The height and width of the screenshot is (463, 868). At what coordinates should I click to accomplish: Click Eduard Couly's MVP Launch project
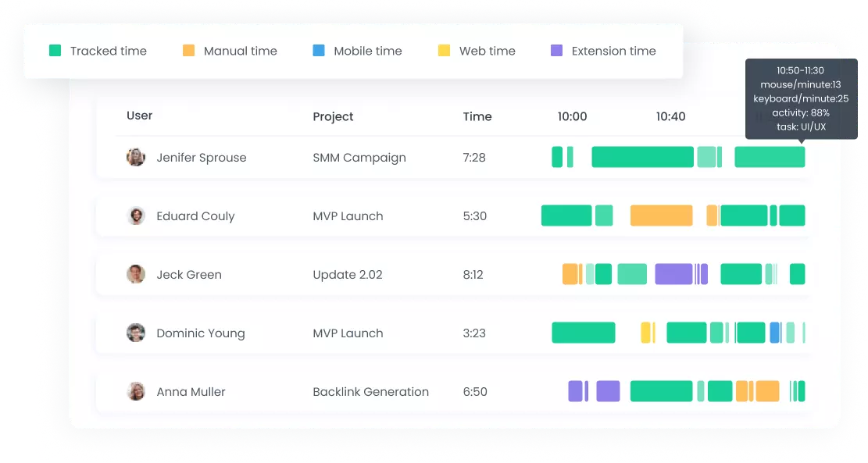(348, 216)
